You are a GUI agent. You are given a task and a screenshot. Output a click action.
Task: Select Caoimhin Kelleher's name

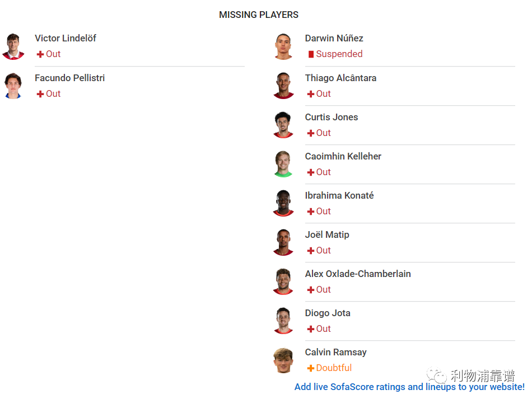[343, 156]
